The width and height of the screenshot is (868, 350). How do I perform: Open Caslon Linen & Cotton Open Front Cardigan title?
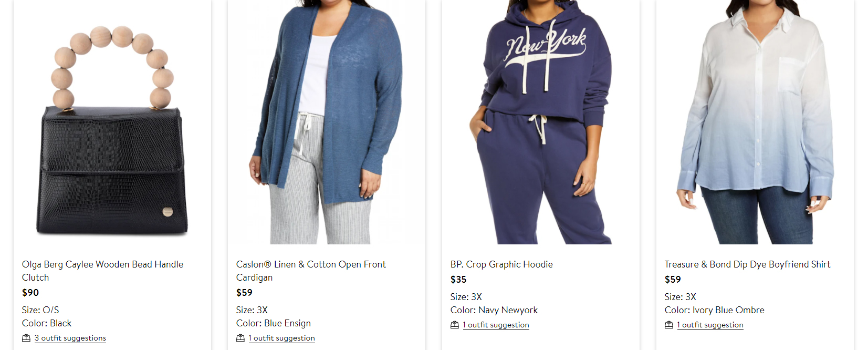click(311, 271)
